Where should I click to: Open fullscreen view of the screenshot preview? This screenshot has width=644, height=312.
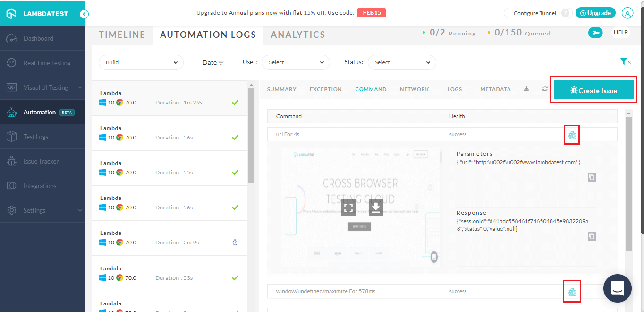tap(348, 207)
